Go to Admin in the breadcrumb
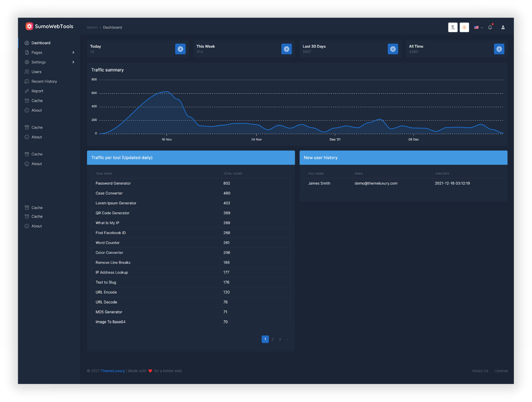Viewport: 532px width, 402px height. pos(92,27)
